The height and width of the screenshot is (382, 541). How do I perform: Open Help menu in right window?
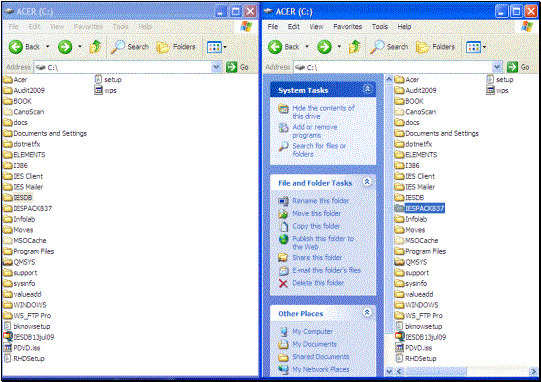tap(404, 27)
